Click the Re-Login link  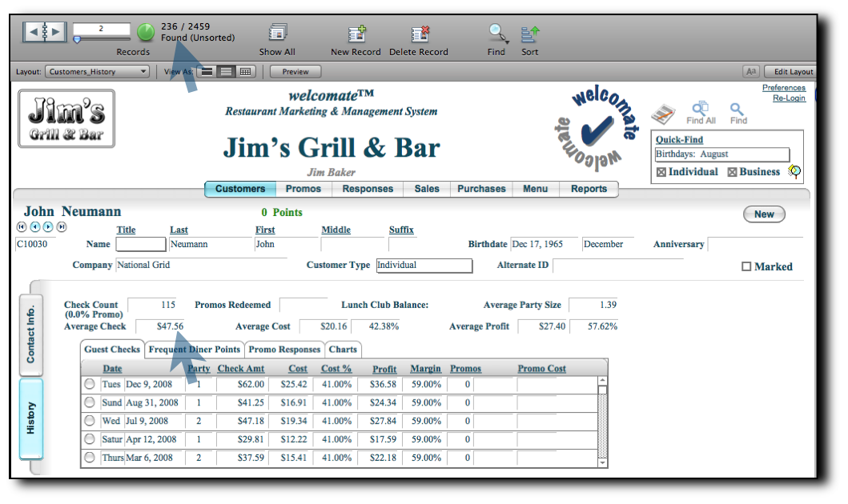click(789, 98)
